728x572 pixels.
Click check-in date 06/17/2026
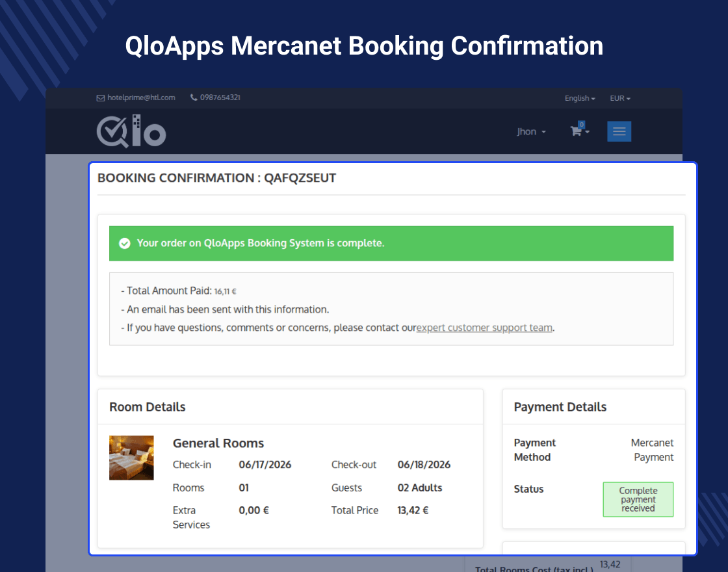pos(265,465)
